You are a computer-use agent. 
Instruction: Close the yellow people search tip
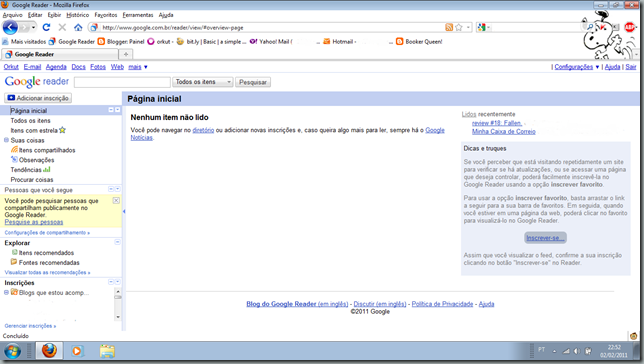[116, 200]
